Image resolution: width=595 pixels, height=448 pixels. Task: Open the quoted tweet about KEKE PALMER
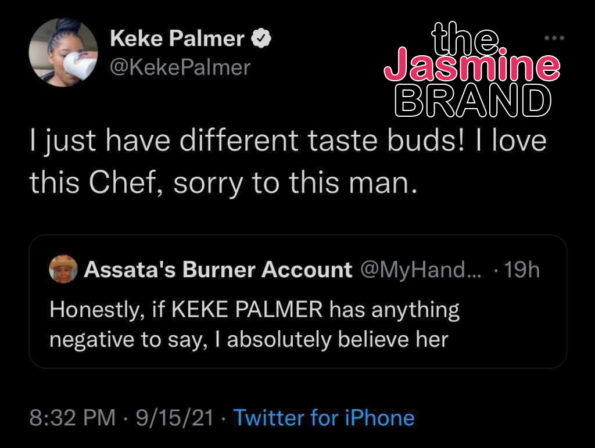[298, 301]
